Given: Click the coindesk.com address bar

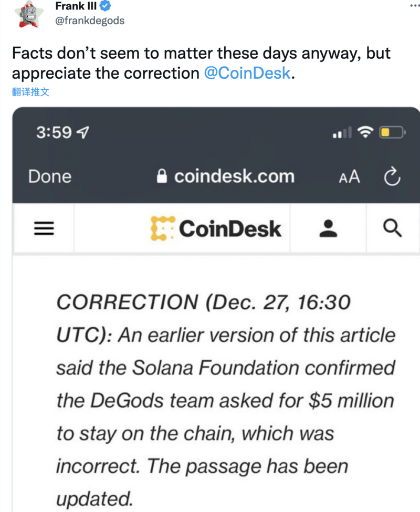Looking at the screenshot, I should tap(235, 176).
